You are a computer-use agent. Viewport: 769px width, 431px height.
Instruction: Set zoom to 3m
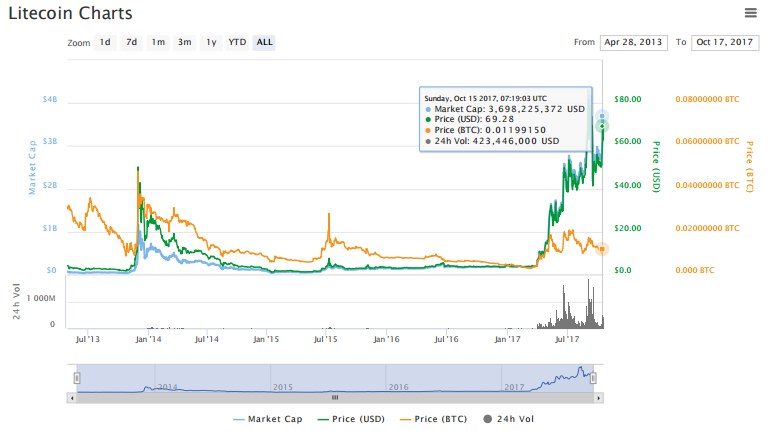184,42
